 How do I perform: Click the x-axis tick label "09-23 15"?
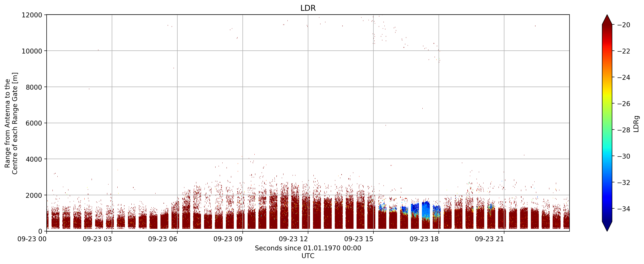click(359, 239)
